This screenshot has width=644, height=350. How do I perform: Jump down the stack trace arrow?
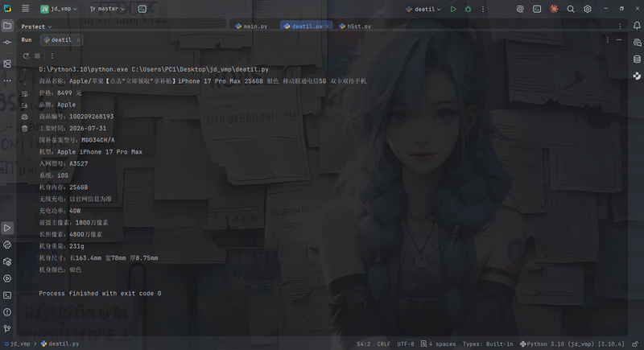pyautogui.click(x=25, y=82)
